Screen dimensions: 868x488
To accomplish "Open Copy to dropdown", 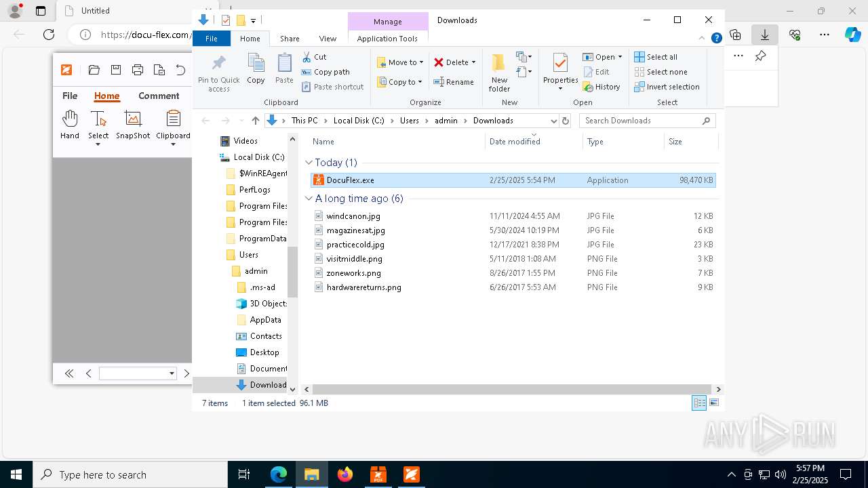I will coord(400,82).
